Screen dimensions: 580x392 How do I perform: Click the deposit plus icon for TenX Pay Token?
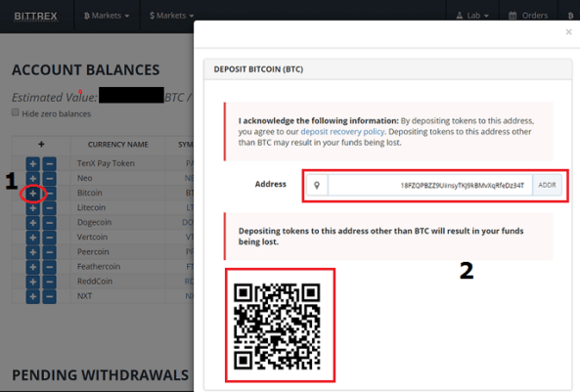point(33,163)
